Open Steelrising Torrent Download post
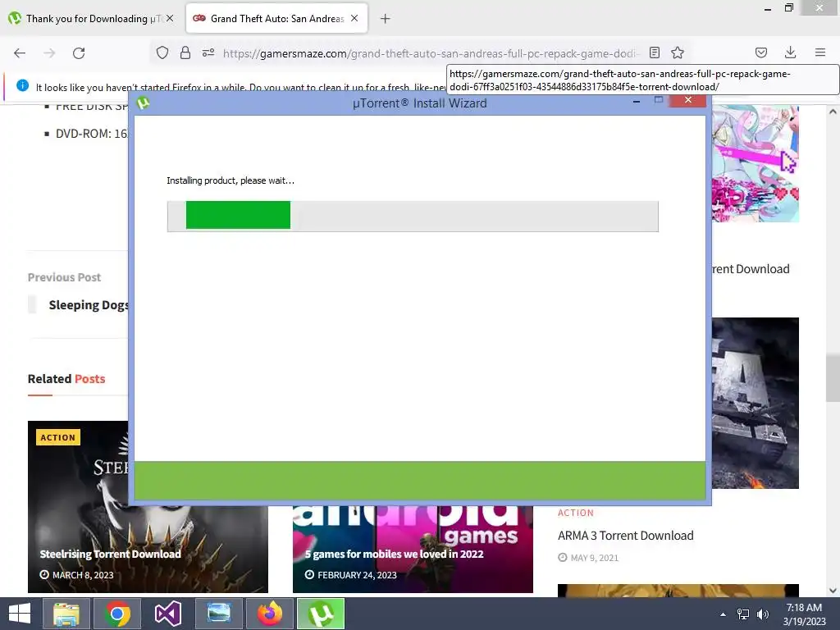 111,554
